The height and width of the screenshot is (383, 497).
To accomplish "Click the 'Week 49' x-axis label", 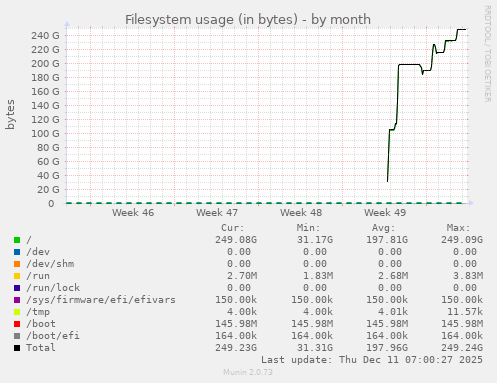I will (x=385, y=213).
